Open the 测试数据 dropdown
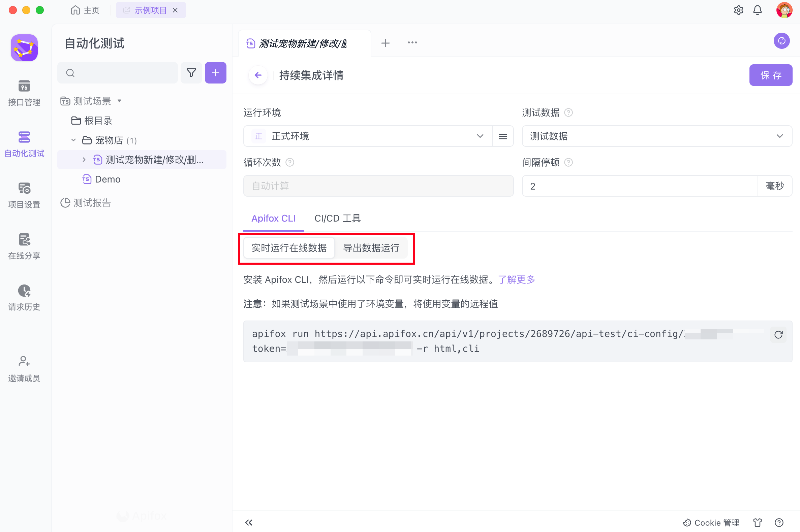The width and height of the screenshot is (800, 532). [656, 136]
